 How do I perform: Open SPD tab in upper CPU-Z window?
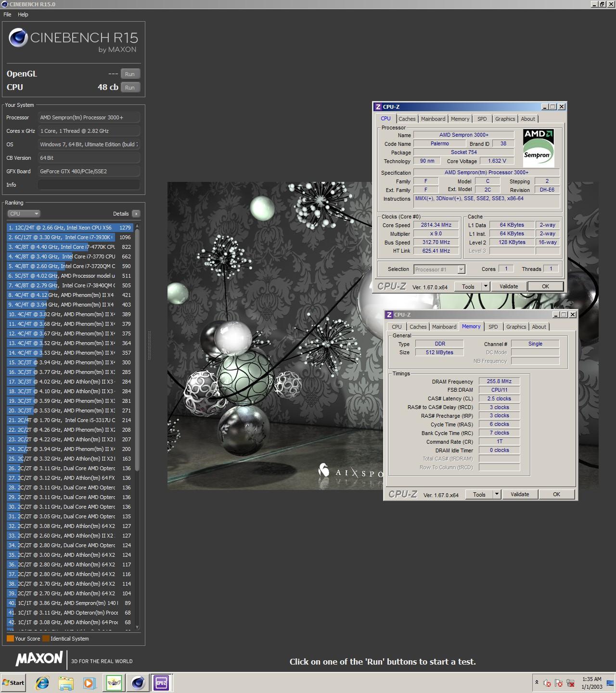coord(482,119)
